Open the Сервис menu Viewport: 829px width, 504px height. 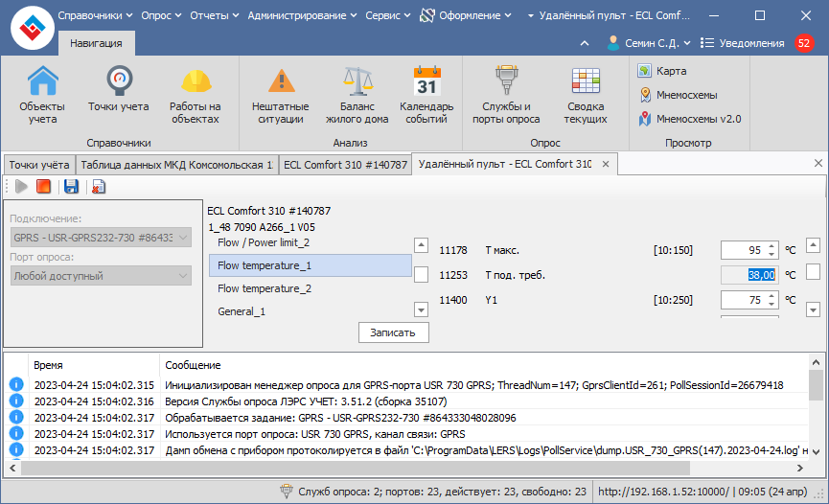(x=387, y=16)
